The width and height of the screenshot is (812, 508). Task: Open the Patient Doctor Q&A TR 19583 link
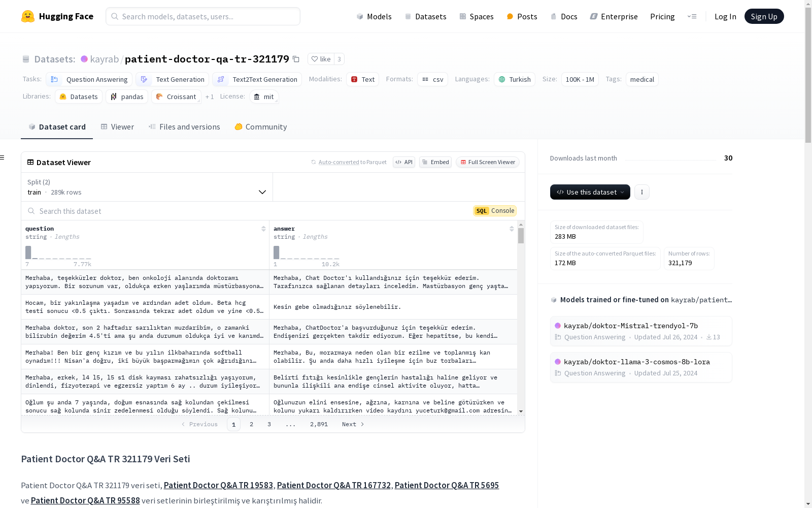click(218, 485)
